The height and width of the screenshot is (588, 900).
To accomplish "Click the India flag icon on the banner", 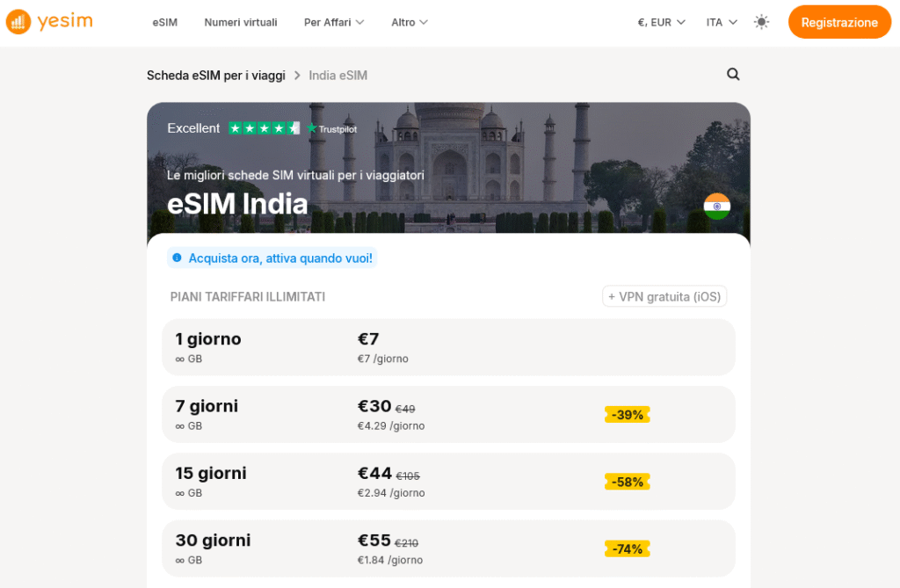I will point(717,207).
